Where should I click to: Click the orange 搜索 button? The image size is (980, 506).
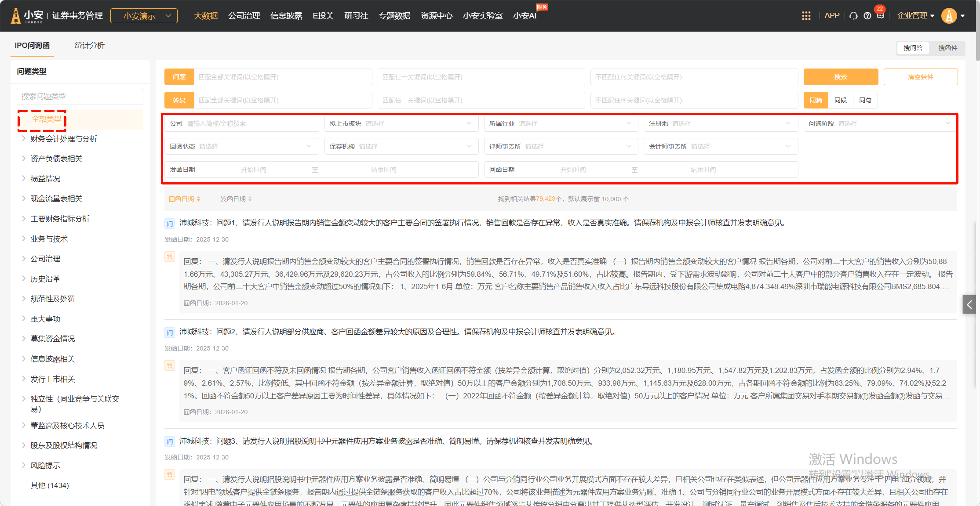coord(840,77)
